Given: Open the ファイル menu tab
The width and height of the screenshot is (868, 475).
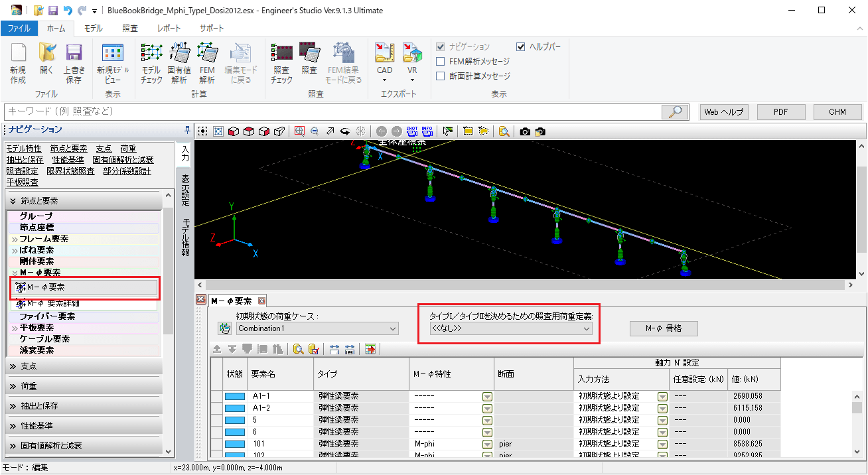Looking at the screenshot, I should 19,29.
